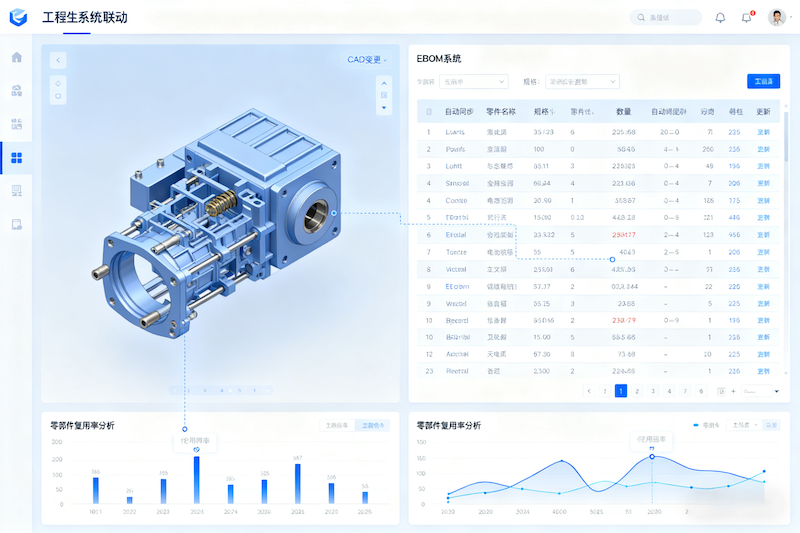The width and height of the screenshot is (800, 533).
Task: Click the search field in the header
Action: [666, 18]
